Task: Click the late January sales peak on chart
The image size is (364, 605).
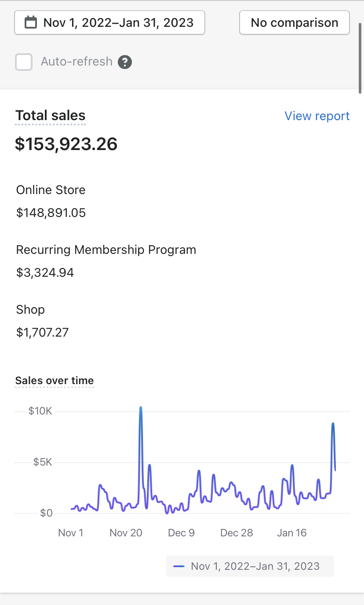Action: point(333,425)
